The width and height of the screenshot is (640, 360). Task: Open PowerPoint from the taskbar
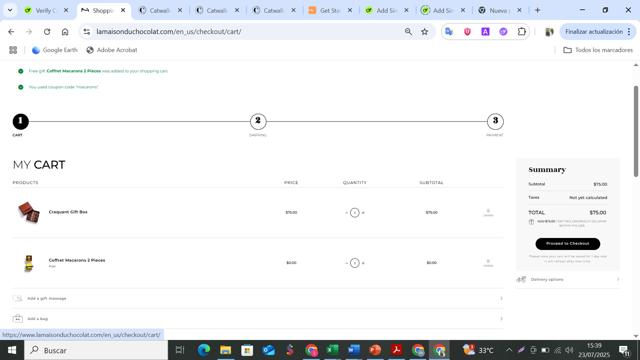click(x=375, y=350)
